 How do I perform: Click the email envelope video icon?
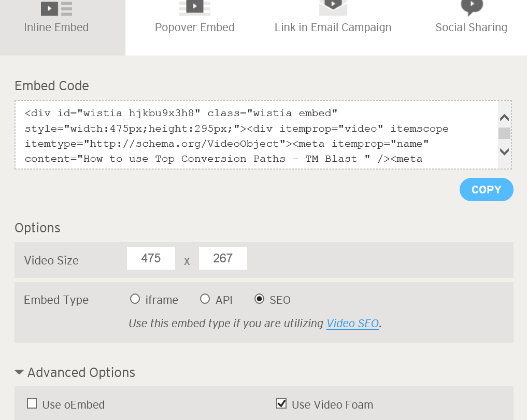pos(333,8)
